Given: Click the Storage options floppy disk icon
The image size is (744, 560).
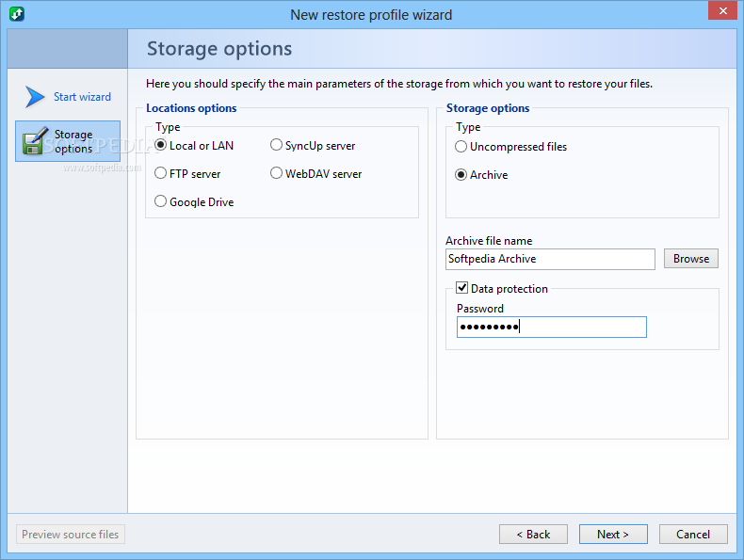Looking at the screenshot, I should (35, 141).
